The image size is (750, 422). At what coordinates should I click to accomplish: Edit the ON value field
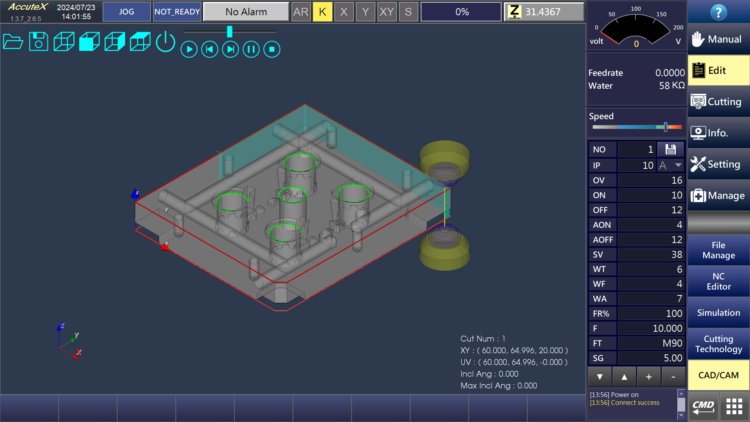click(x=651, y=195)
